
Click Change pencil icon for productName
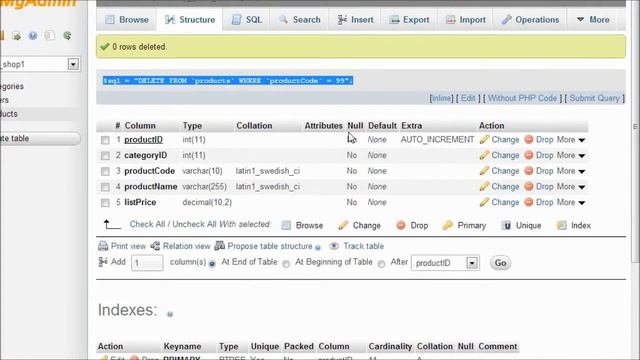[484, 187]
